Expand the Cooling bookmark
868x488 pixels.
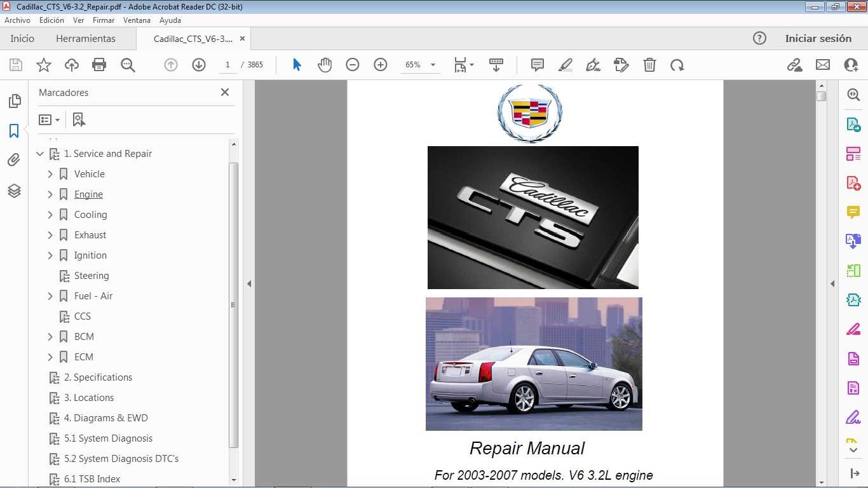tap(50, 215)
